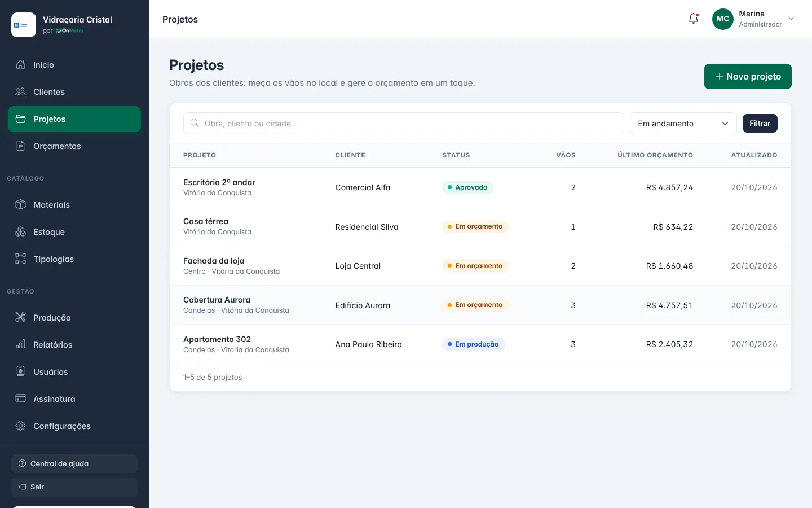Click the Usuários badge icon

tap(21, 372)
